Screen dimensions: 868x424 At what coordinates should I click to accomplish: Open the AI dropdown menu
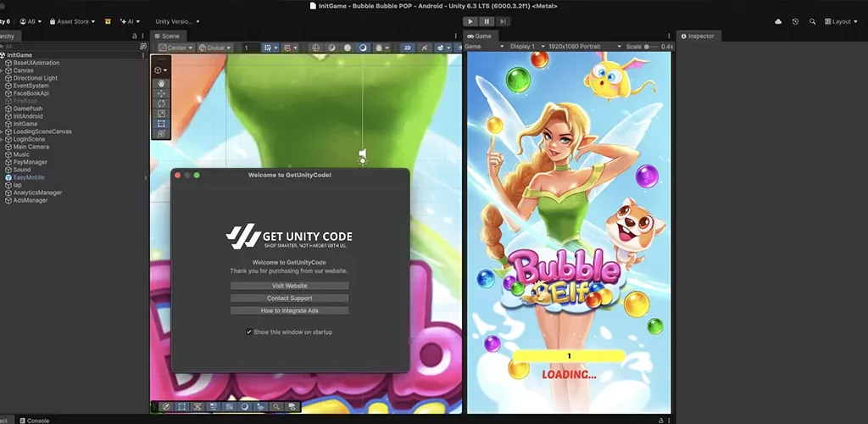click(130, 21)
